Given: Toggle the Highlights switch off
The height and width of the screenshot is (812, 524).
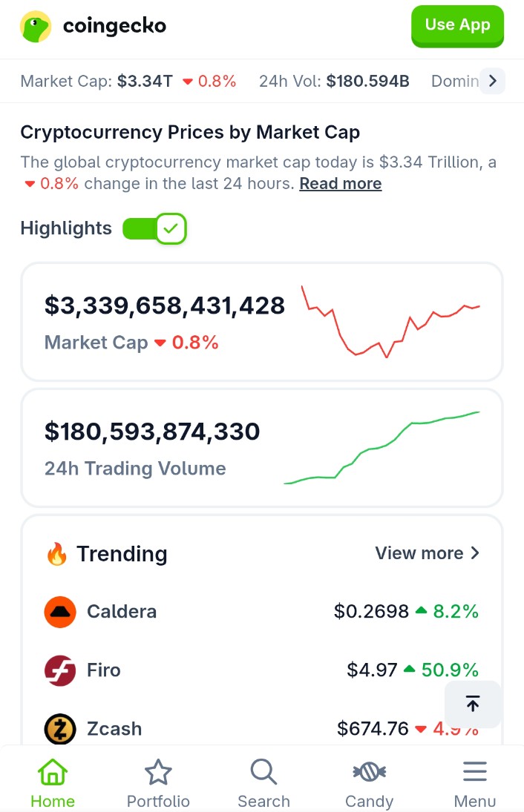Looking at the screenshot, I should click(x=154, y=228).
